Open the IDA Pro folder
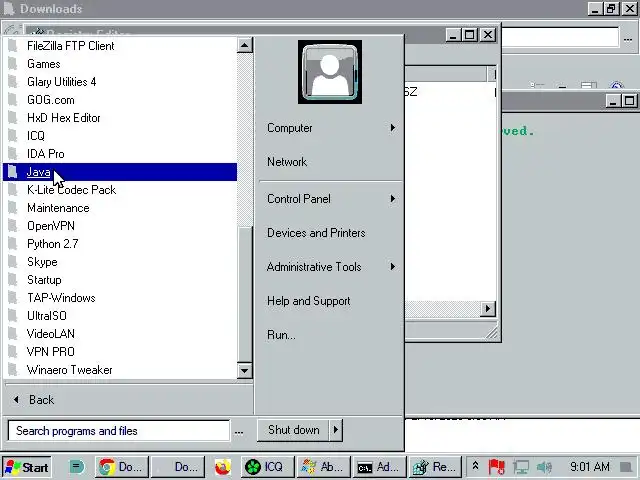The image size is (640, 480). point(120,154)
